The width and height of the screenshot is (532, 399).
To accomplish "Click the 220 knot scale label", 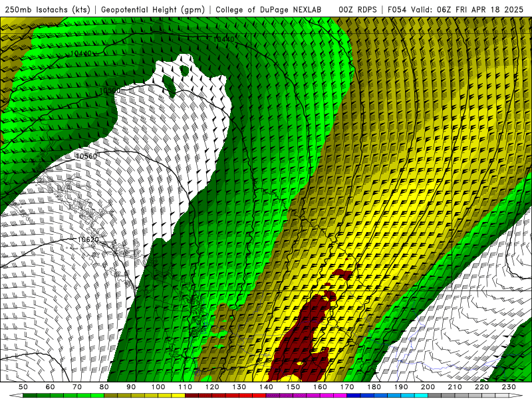I will tap(481, 387).
